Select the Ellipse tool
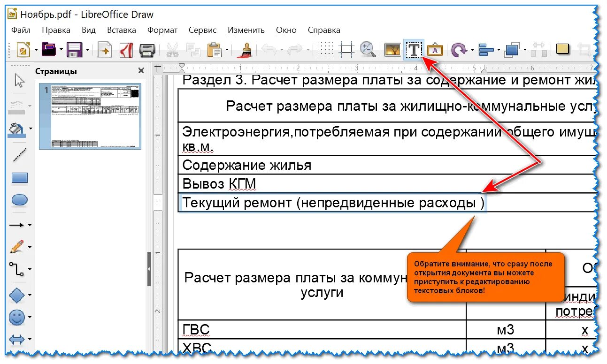Screen dimensions: 607x364 pyautogui.click(x=19, y=200)
